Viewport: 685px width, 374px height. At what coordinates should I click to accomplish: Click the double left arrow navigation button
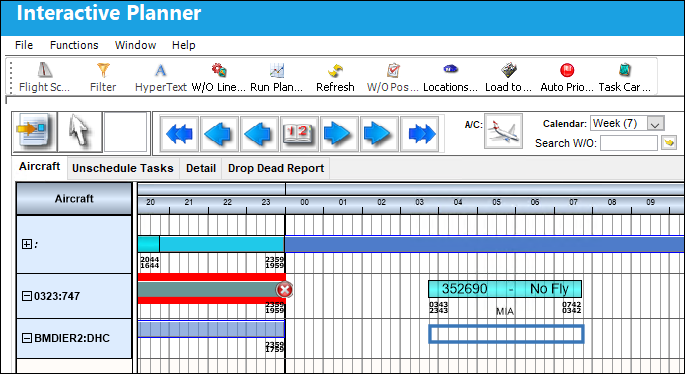point(179,134)
